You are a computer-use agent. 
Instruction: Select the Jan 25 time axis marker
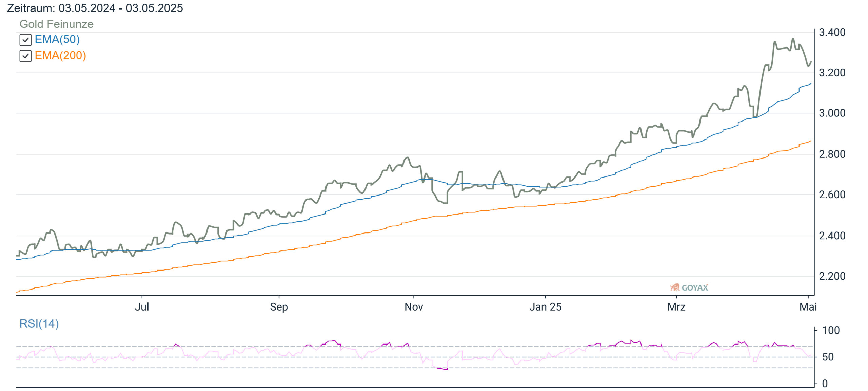coord(545,307)
